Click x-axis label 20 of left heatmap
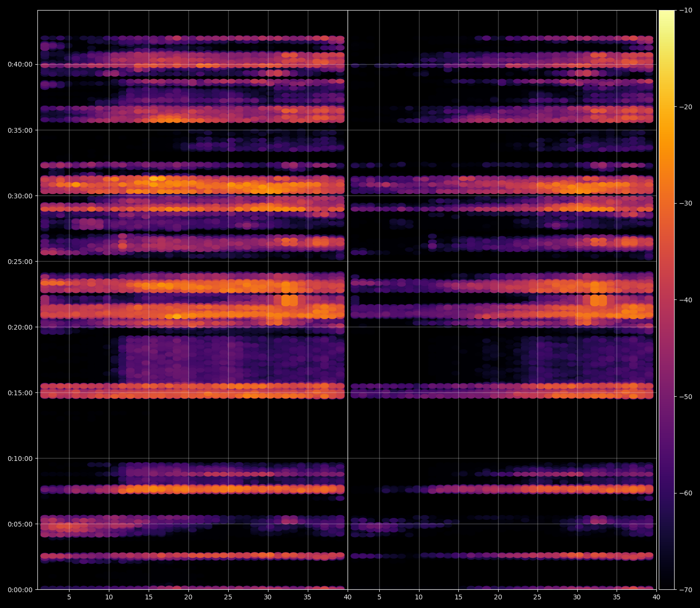The image size is (700, 608). point(188,597)
